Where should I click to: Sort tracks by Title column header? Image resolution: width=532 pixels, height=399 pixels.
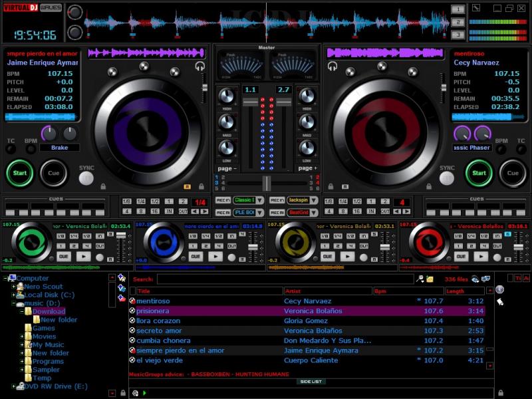(x=209, y=291)
